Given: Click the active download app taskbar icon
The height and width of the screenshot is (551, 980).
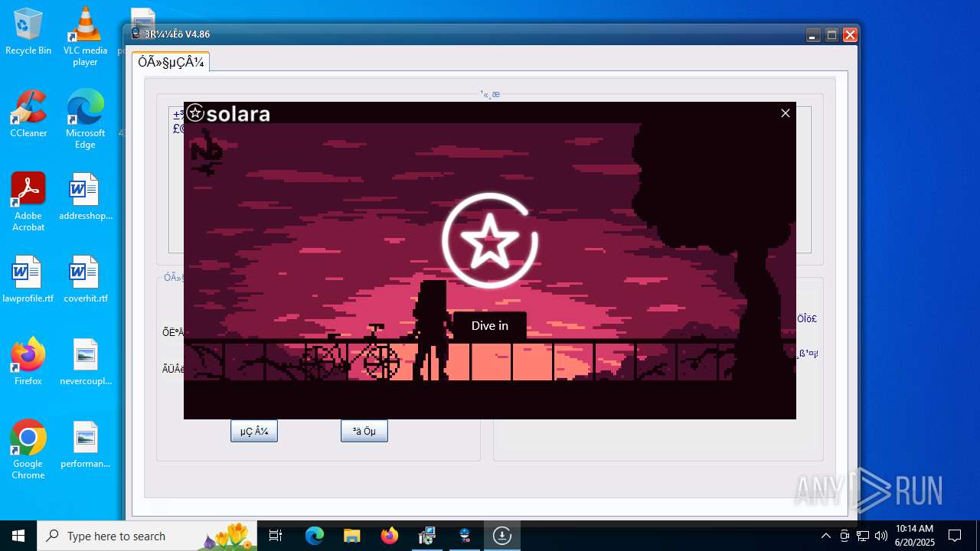Looking at the screenshot, I should point(502,536).
